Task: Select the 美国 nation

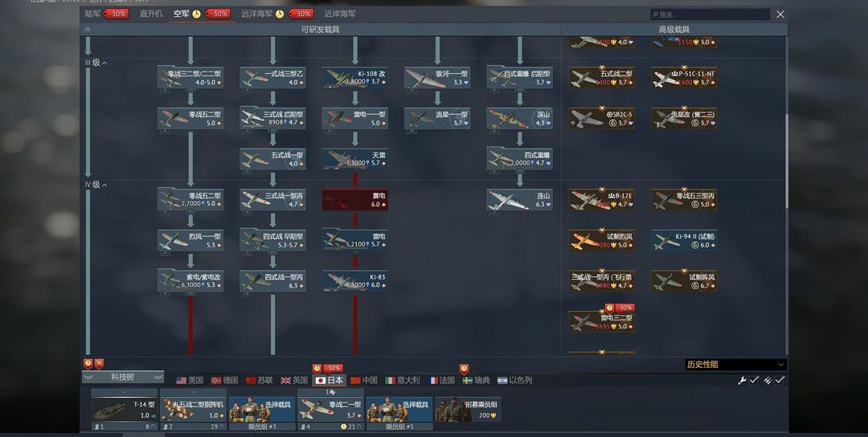Action: click(x=190, y=381)
